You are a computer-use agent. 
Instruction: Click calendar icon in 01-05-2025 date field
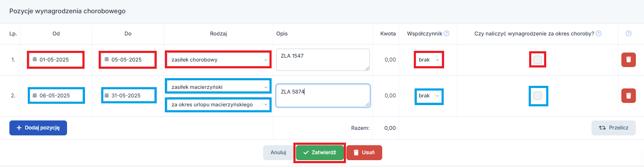[35, 60]
